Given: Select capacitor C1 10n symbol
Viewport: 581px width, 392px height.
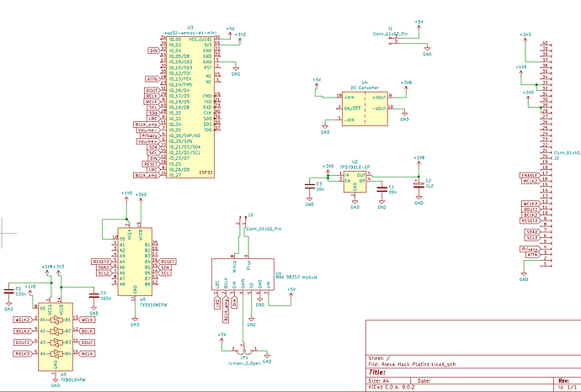Looking at the screenshot, I should (x=382, y=190).
